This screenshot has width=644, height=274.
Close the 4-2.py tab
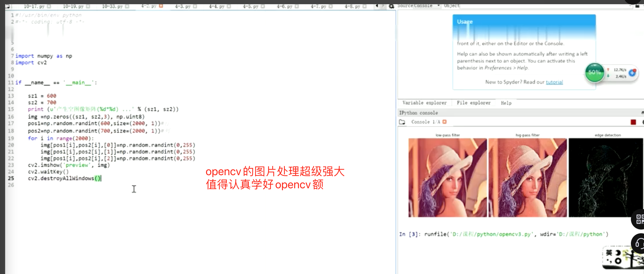coord(161,6)
